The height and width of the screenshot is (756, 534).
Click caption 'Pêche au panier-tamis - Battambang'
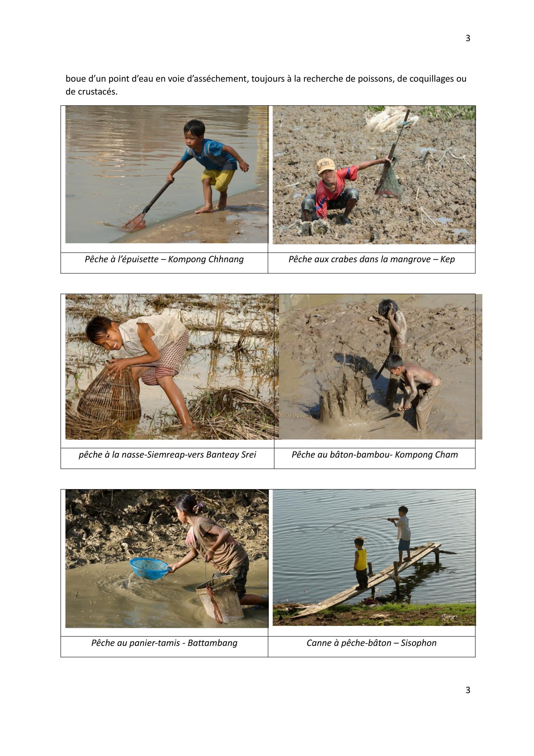164,643
